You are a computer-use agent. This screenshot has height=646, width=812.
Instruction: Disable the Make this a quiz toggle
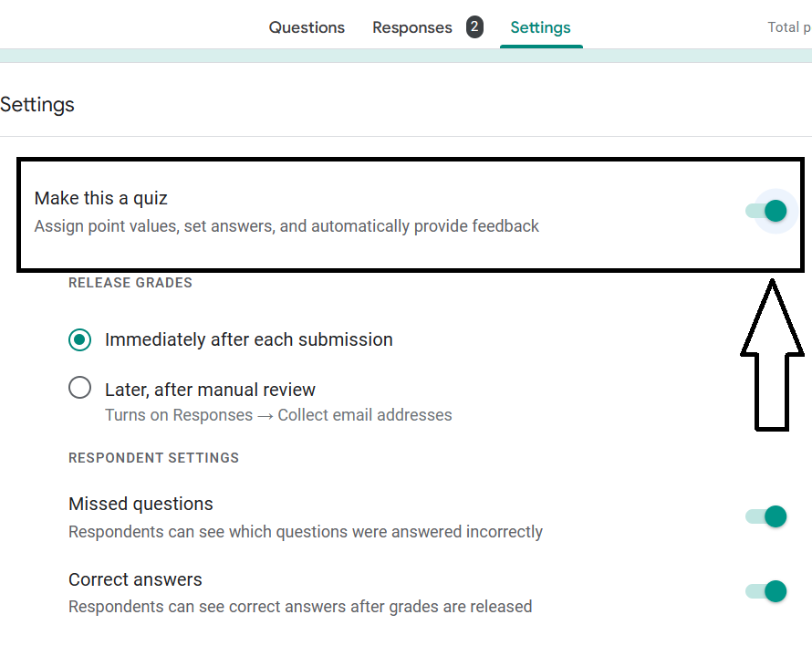(767, 212)
